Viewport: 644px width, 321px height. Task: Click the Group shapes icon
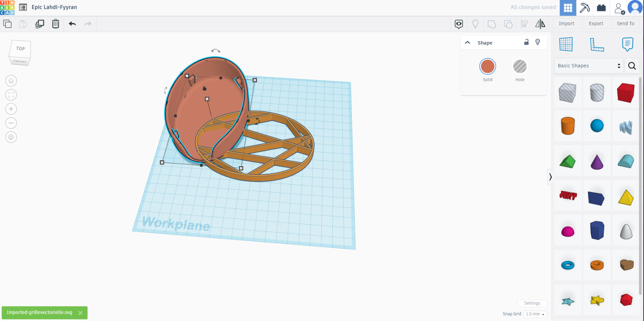[492, 24]
